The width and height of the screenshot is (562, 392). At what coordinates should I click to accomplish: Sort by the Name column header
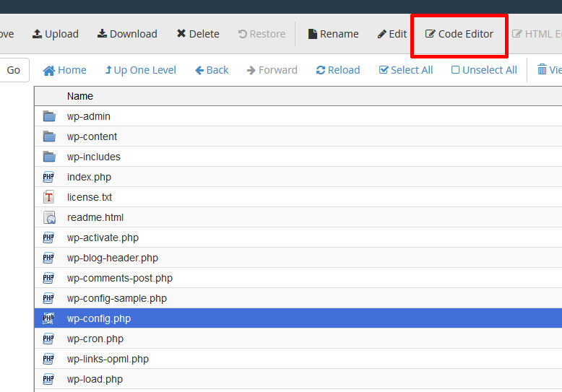point(80,96)
